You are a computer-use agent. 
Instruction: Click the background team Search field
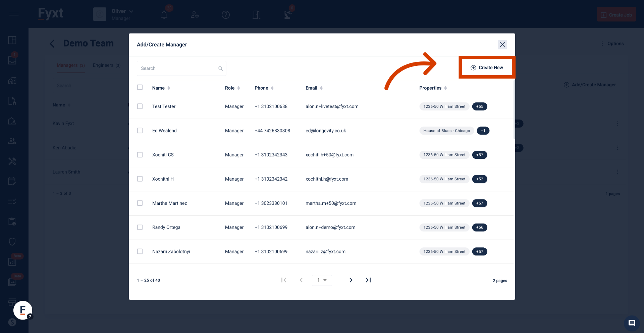(x=90, y=86)
